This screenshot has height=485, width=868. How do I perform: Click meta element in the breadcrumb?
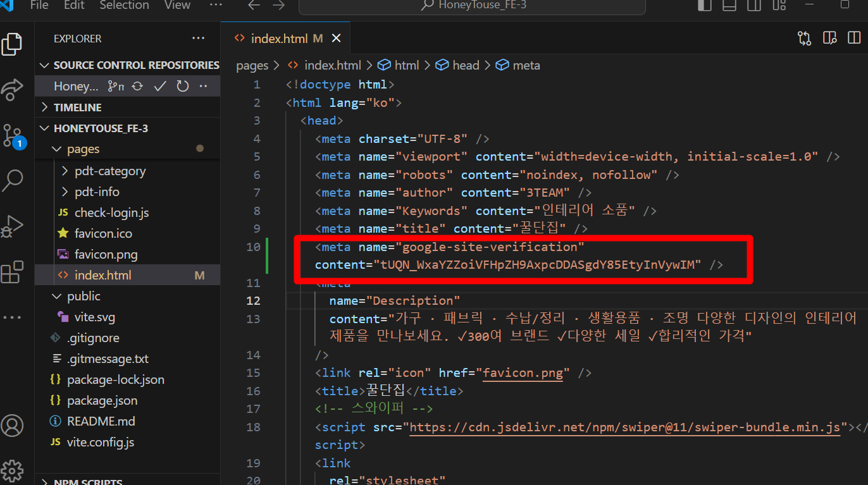coord(518,65)
